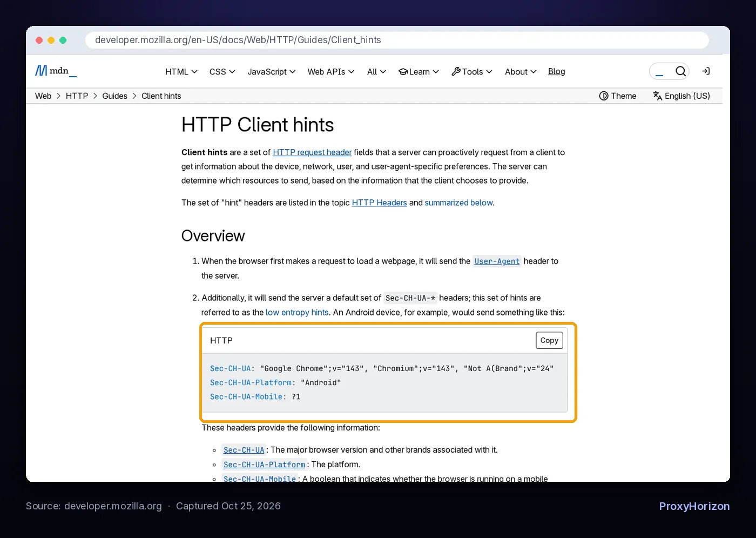Screen dimensions: 756x538
Task: Click the MDN logo
Action: tap(56, 71)
